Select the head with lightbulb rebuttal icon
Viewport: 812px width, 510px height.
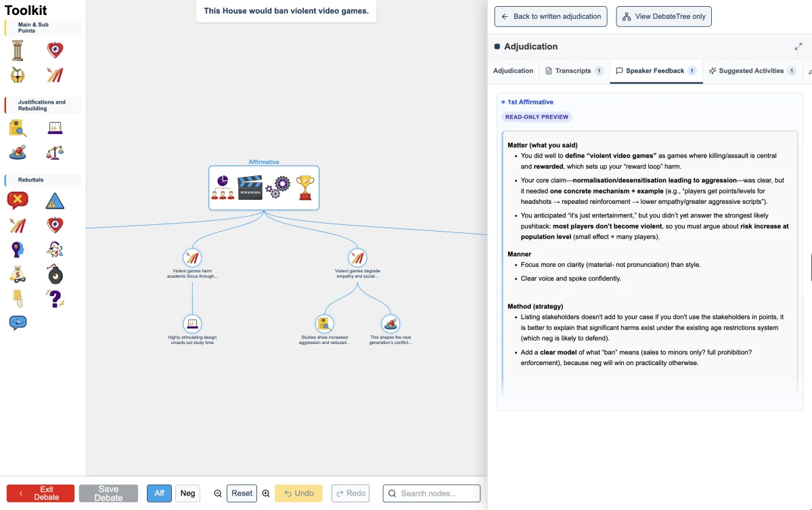[x=18, y=250]
